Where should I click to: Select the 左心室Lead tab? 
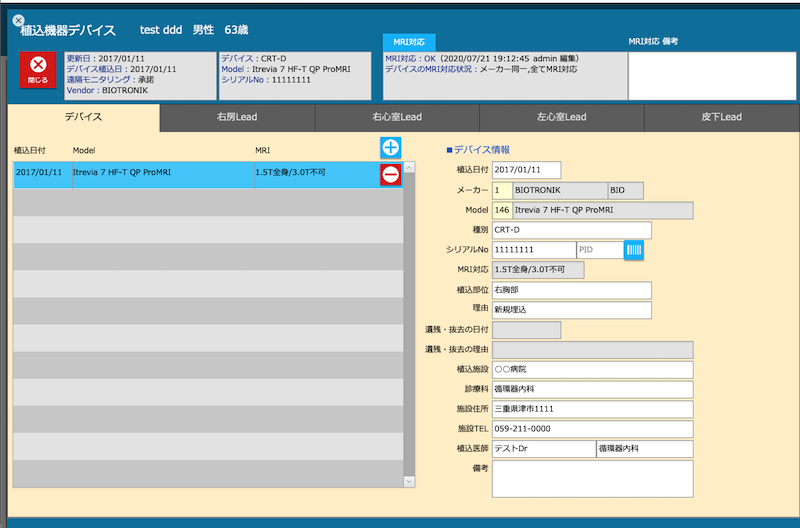click(x=561, y=117)
